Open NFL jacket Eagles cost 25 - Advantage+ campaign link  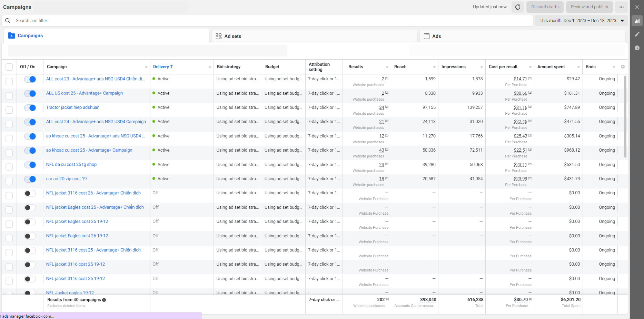click(x=95, y=207)
